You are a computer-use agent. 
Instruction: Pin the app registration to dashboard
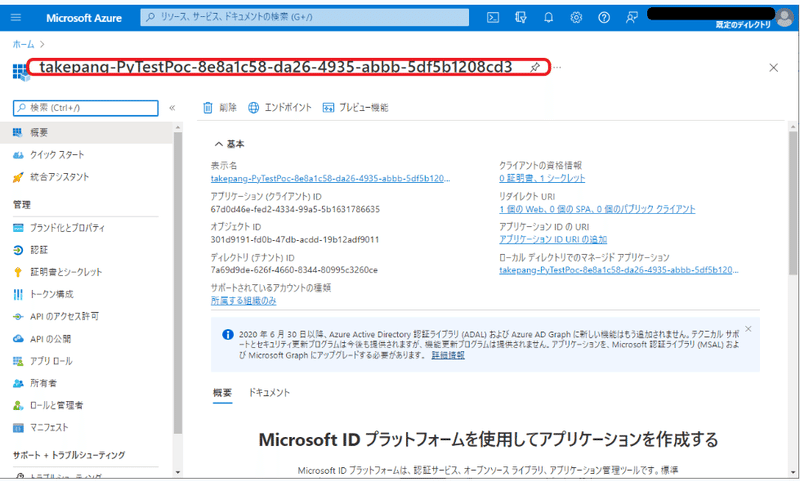pyautogui.click(x=535, y=67)
